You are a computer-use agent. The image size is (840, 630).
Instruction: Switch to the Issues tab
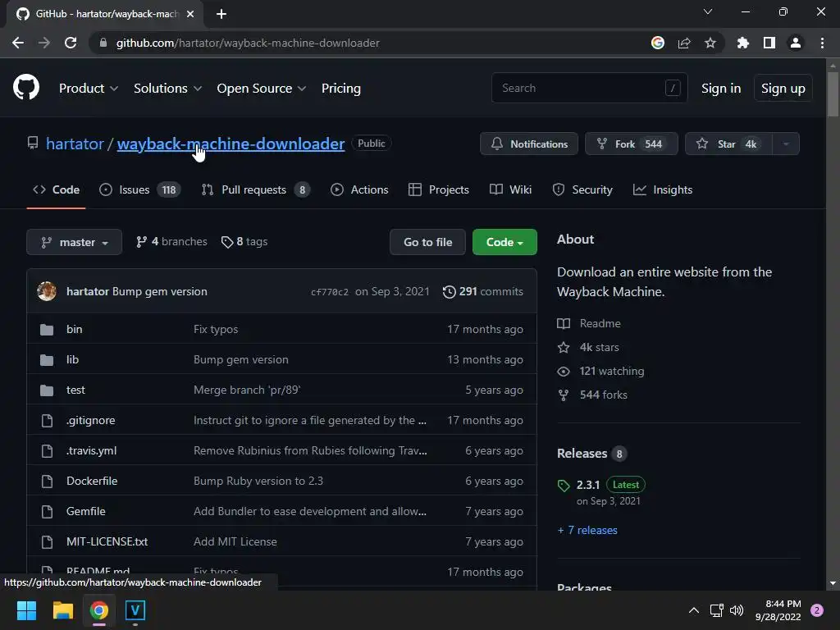pyautogui.click(x=140, y=189)
